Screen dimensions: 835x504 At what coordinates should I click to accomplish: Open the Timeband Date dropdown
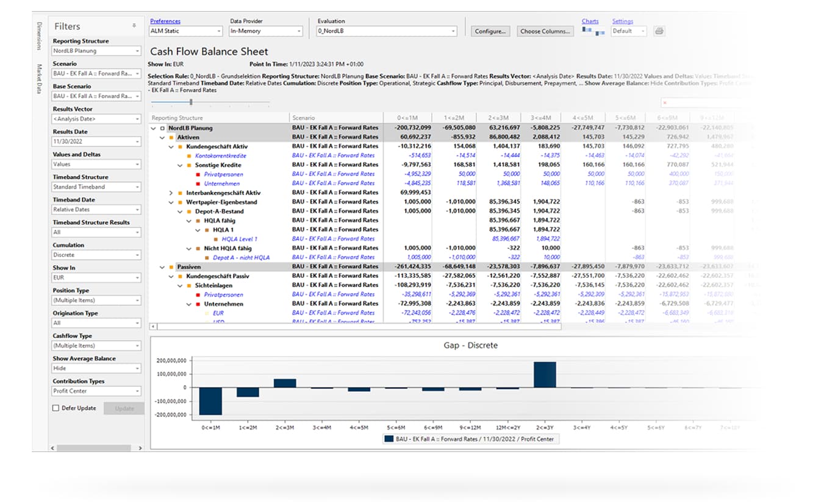click(96, 210)
